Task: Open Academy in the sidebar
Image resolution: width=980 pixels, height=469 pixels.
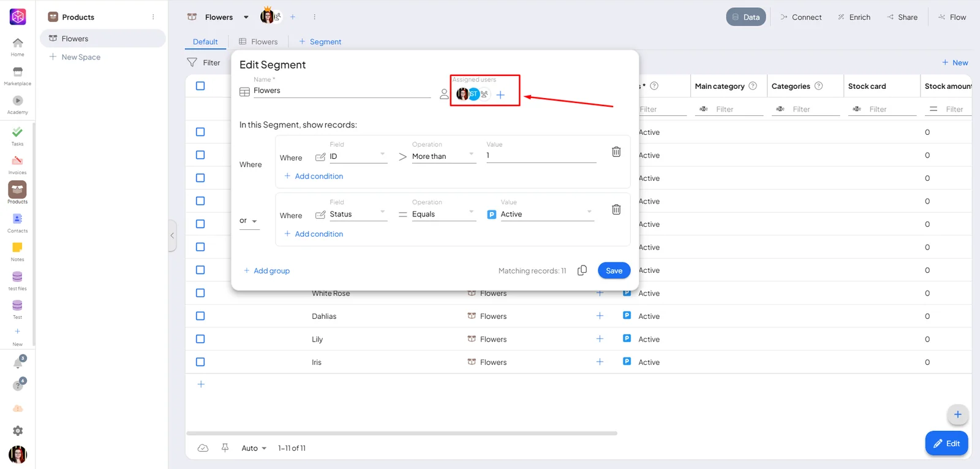Action: 18,105
